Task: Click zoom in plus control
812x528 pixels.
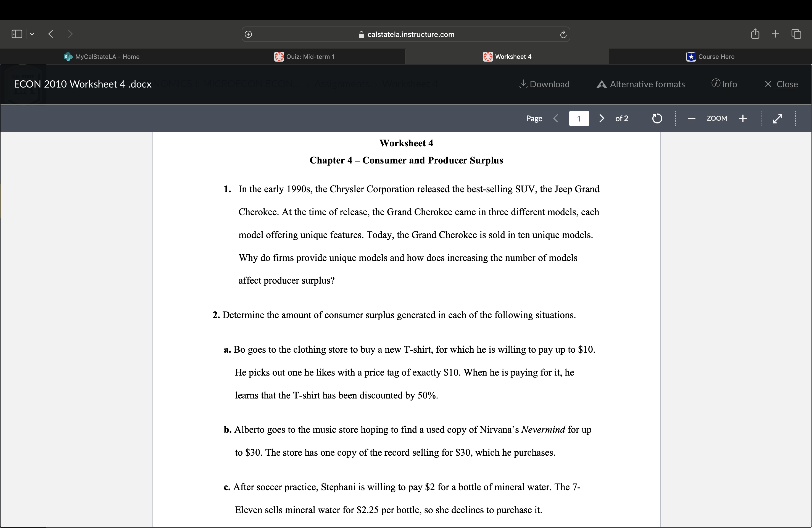Action: tap(743, 118)
